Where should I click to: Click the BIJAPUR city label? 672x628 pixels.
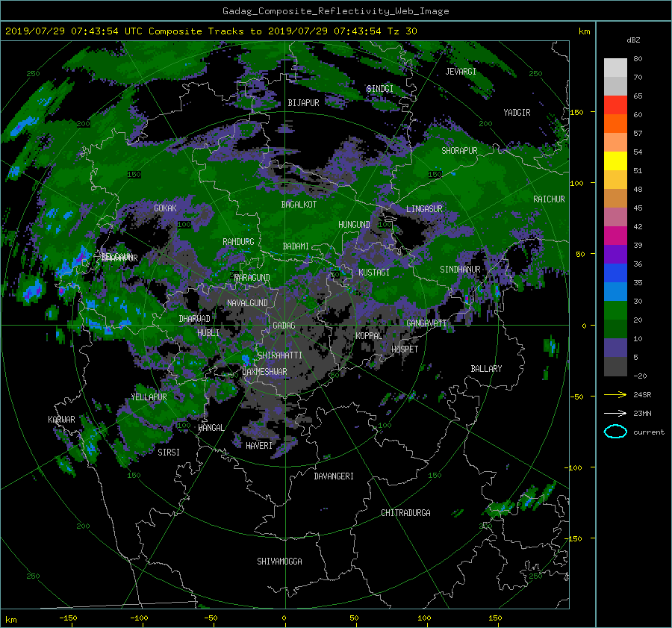303,103
